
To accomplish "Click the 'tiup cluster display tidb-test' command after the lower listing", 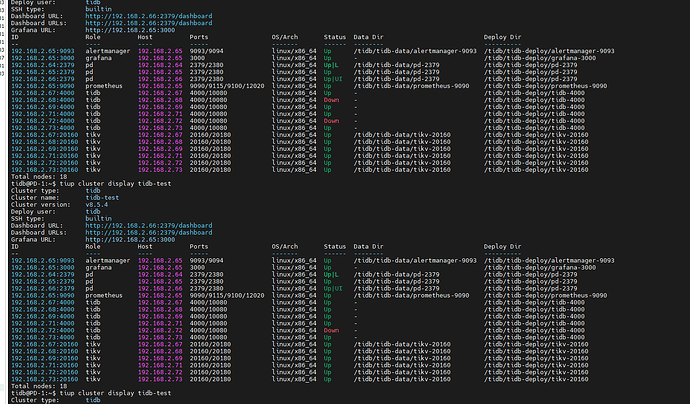I will coord(115,393).
